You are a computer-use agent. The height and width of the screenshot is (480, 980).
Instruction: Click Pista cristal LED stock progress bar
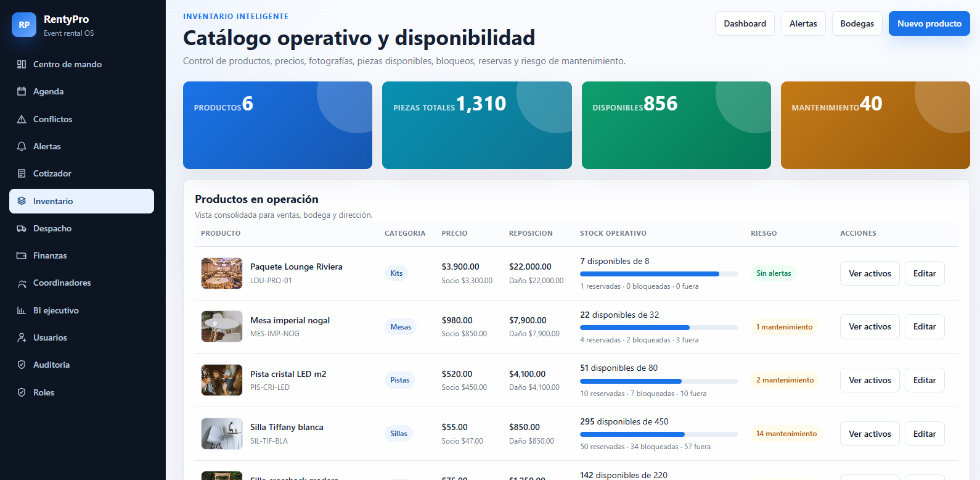pos(659,381)
